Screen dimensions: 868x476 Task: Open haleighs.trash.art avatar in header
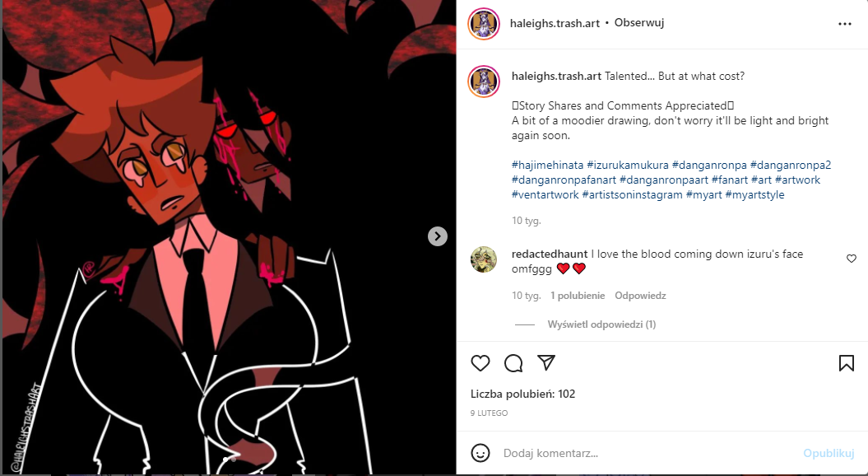484,24
